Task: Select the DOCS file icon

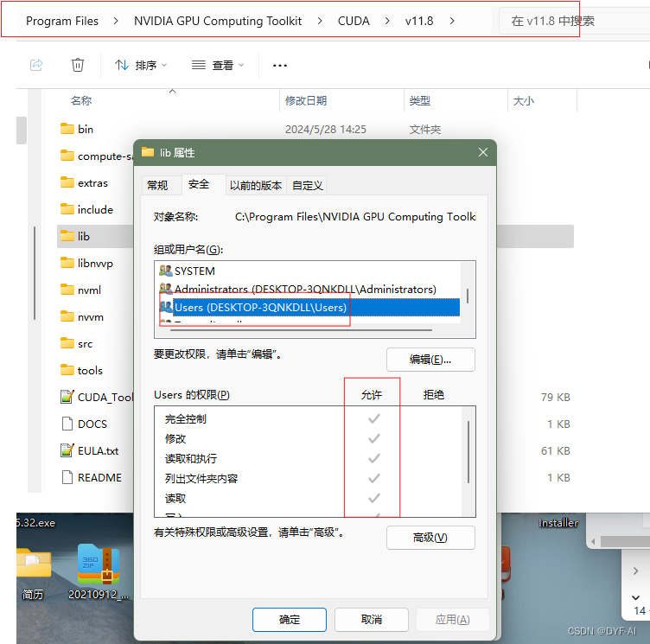Action: 67,424
